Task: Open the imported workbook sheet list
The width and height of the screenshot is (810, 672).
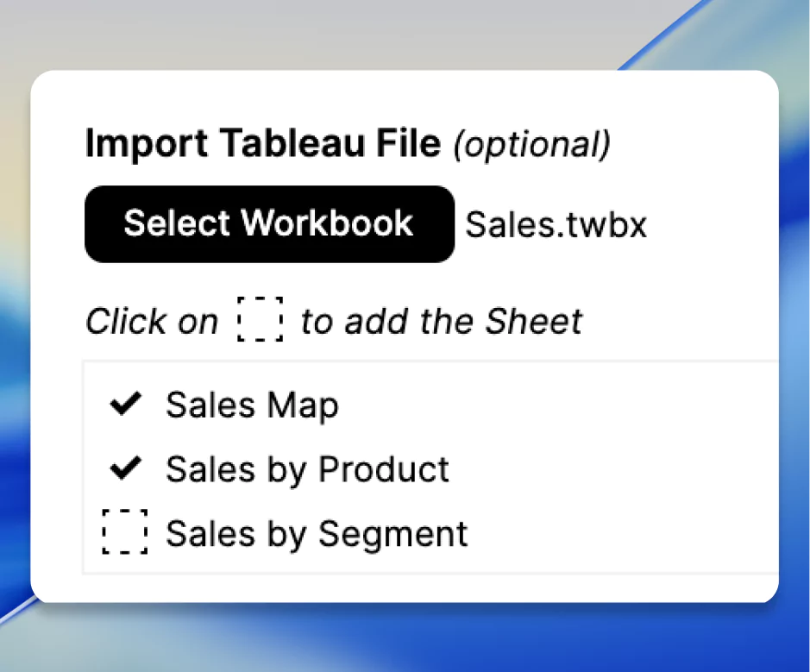Action: pos(429,468)
